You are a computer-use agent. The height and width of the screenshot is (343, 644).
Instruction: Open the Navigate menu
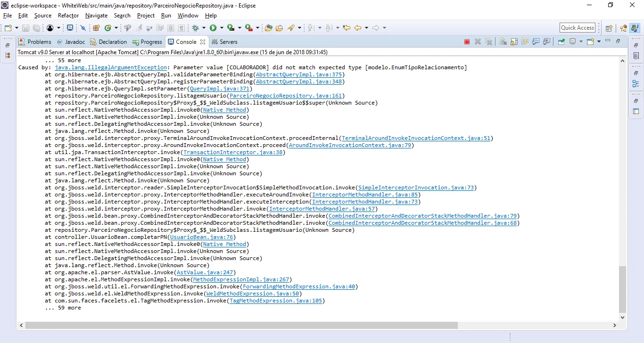[97, 16]
